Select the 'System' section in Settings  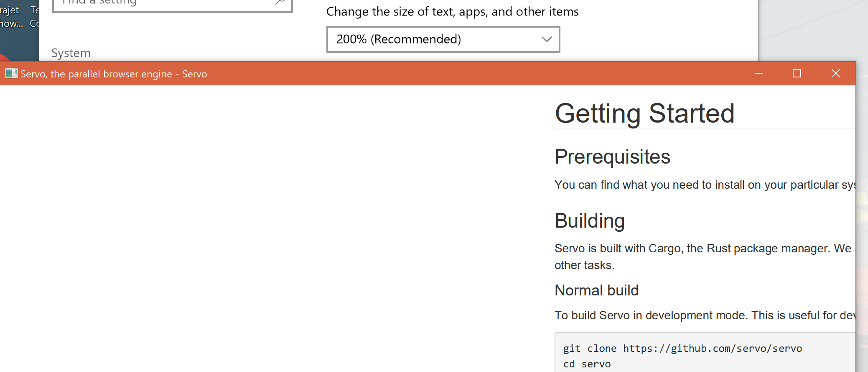tap(71, 53)
